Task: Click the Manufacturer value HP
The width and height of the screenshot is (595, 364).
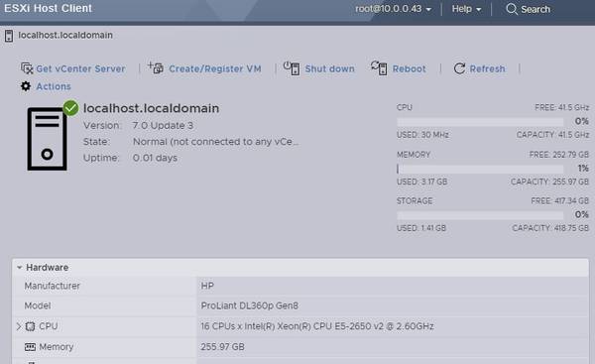Action: (207, 286)
